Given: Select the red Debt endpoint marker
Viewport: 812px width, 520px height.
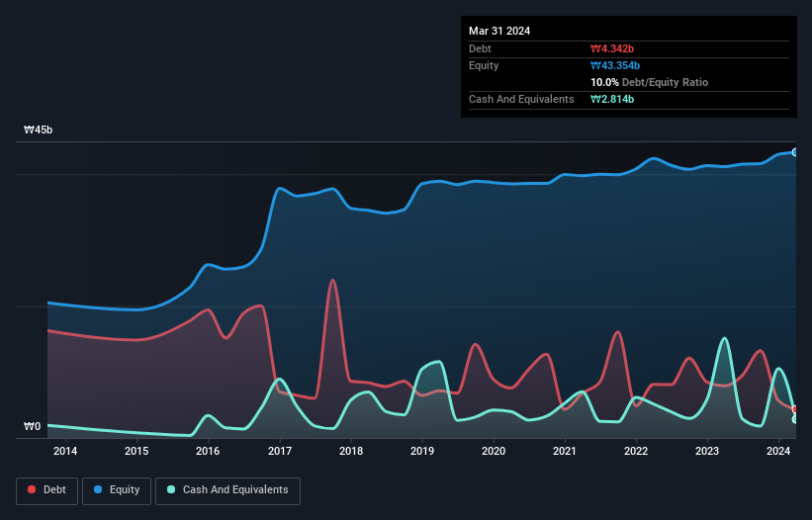Looking at the screenshot, I should click(x=795, y=409).
